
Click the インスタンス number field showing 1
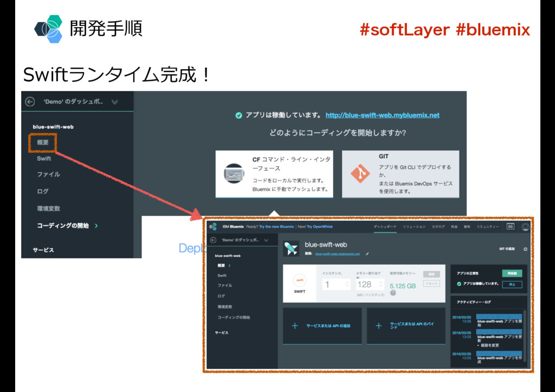pos(336,285)
